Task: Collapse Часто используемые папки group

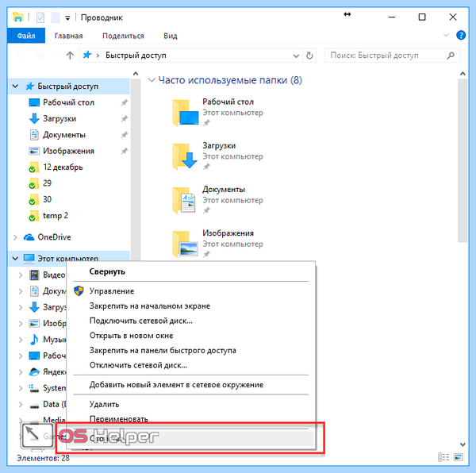Action: (152, 80)
